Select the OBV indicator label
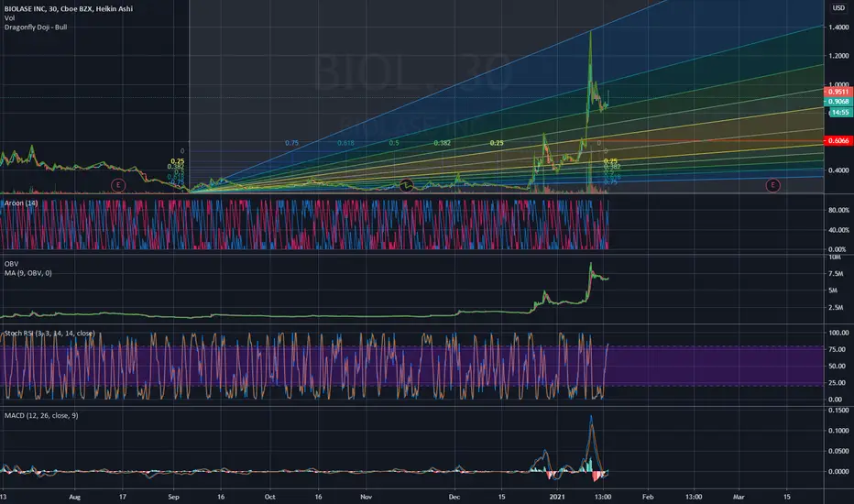The image size is (854, 504). (11, 264)
